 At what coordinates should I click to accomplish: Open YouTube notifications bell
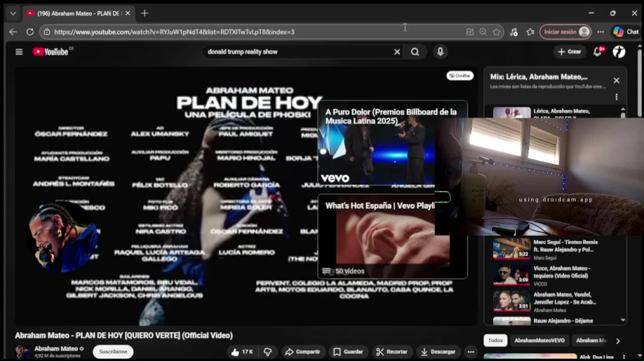[597, 52]
